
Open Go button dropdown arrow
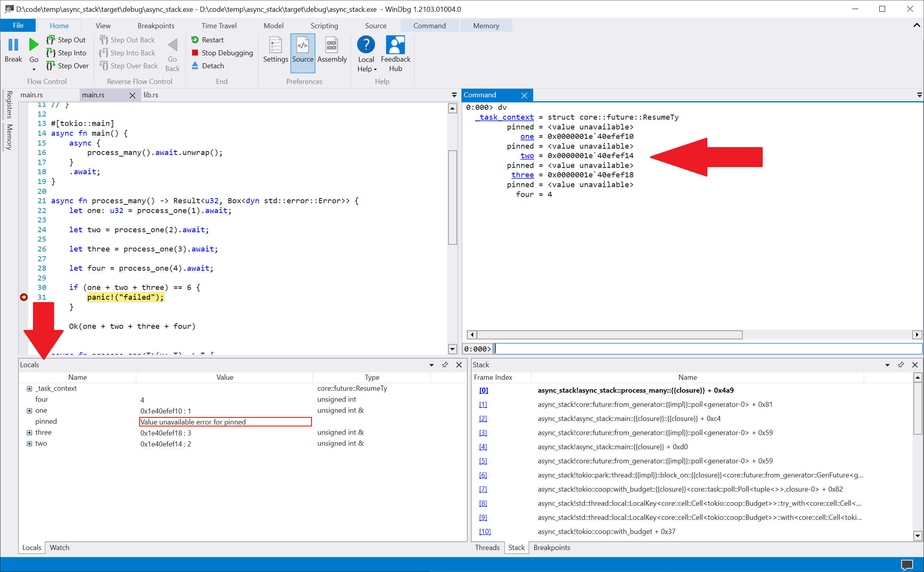click(x=34, y=69)
